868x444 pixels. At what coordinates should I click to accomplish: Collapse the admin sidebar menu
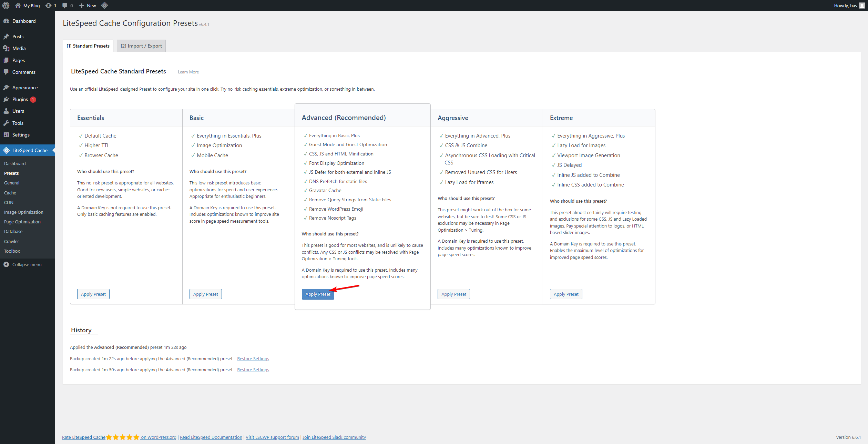(27, 264)
